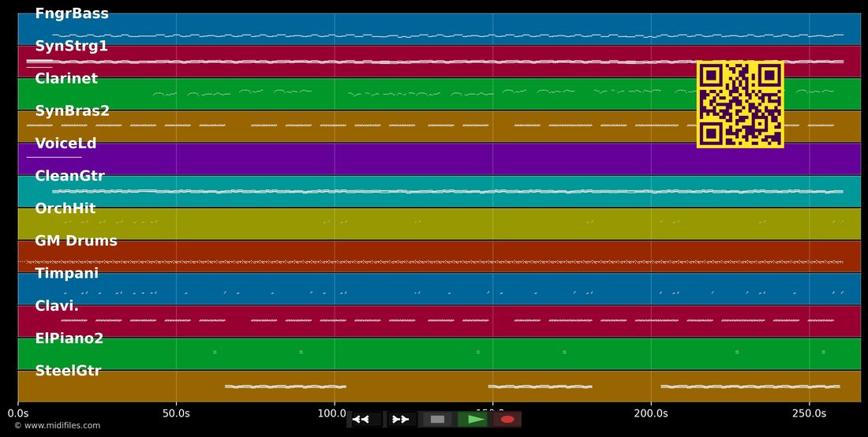This screenshot has width=868, height=437.
Task: Select the VoiceLd track label
Action: click(65, 144)
